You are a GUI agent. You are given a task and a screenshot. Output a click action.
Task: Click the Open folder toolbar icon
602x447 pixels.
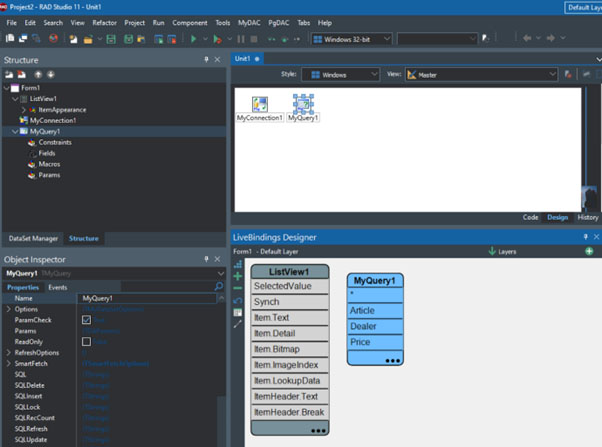click(88, 39)
